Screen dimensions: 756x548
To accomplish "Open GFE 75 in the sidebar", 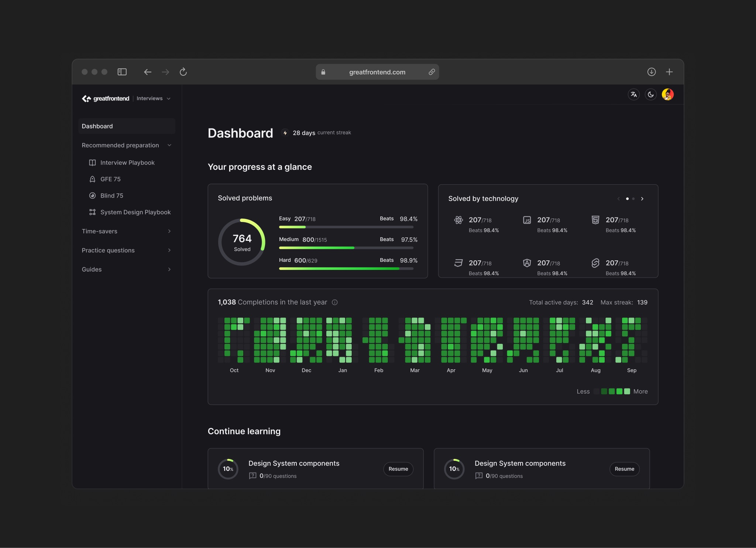I will click(x=110, y=179).
